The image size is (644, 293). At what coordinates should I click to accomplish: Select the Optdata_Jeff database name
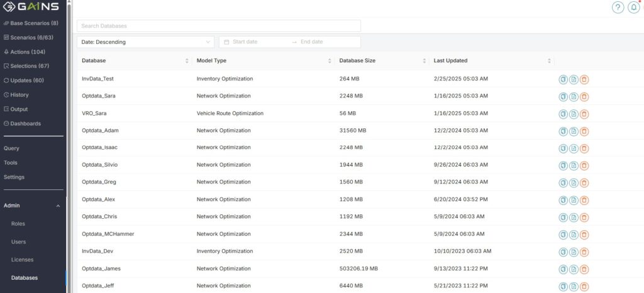pos(97,285)
